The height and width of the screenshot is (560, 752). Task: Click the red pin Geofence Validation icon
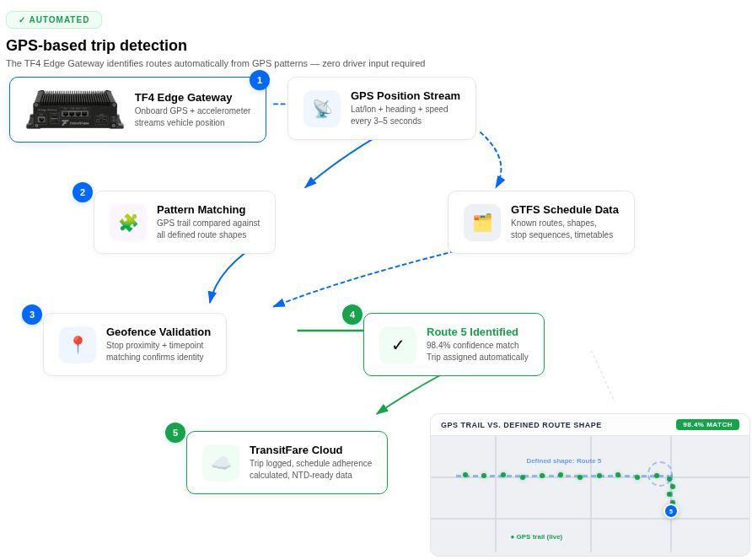pyautogui.click(x=78, y=345)
